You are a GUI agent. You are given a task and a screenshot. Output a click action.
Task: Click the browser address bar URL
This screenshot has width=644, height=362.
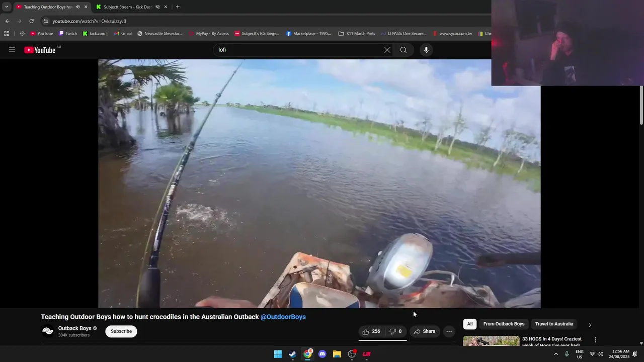89,21
